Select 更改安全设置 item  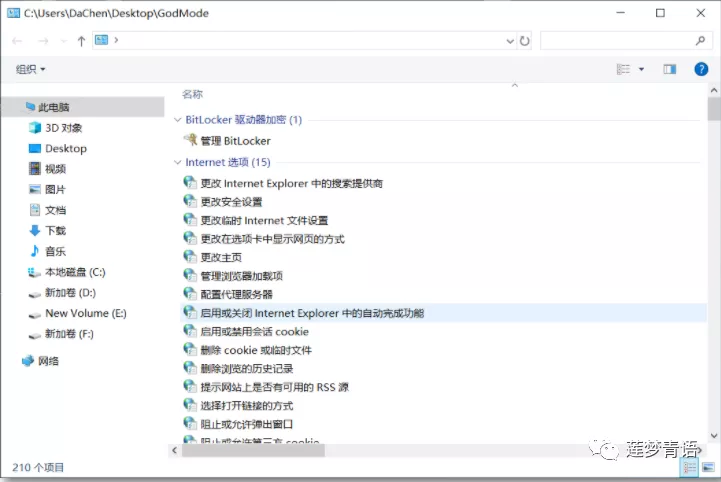pos(223,201)
